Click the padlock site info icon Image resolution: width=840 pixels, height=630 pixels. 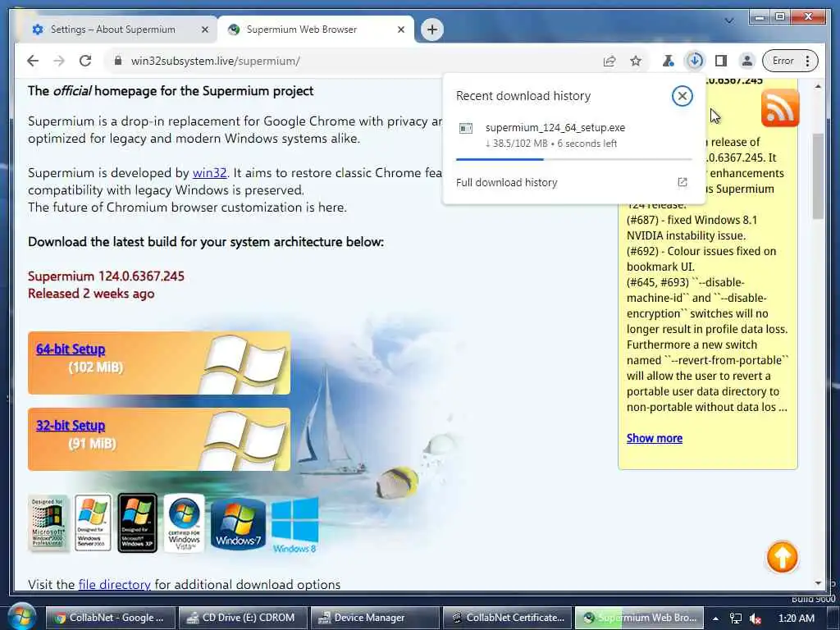pos(118,61)
